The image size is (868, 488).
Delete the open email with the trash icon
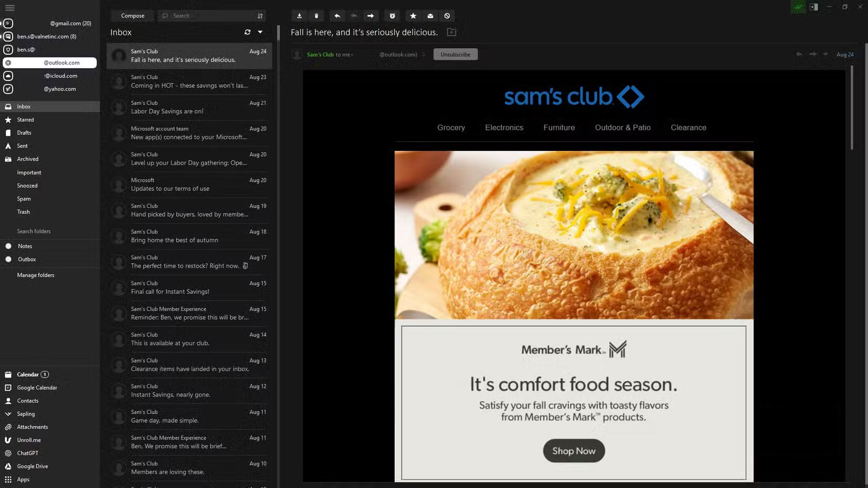point(316,16)
